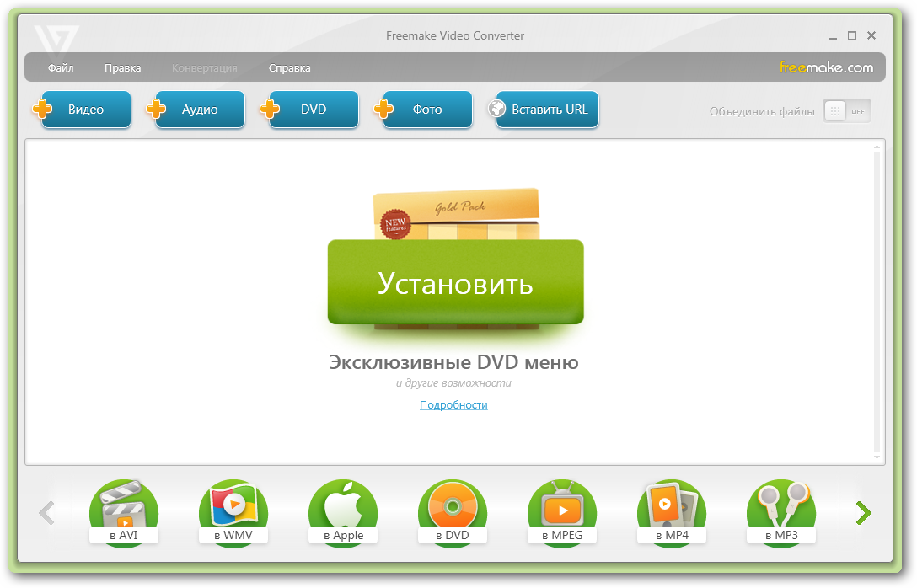Open the Подробности link
Image resolution: width=917 pixels, height=588 pixels.
coord(453,404)
